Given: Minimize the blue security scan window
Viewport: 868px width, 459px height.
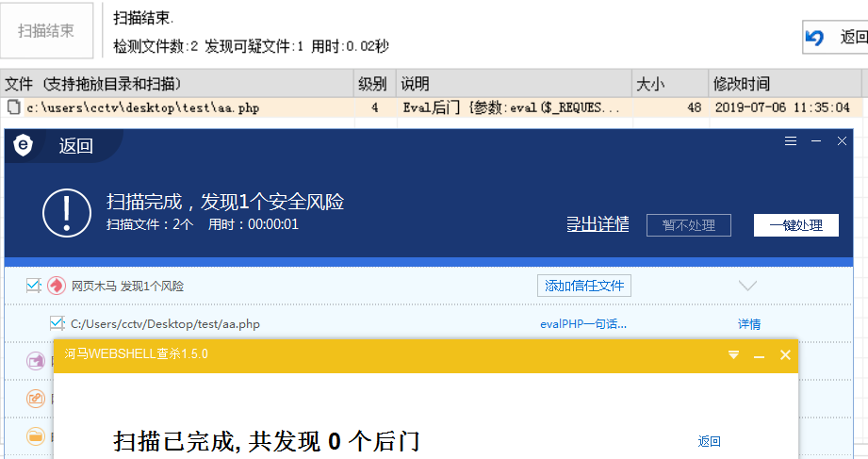Looking at the screenshot, I should (x=816, y=141).
